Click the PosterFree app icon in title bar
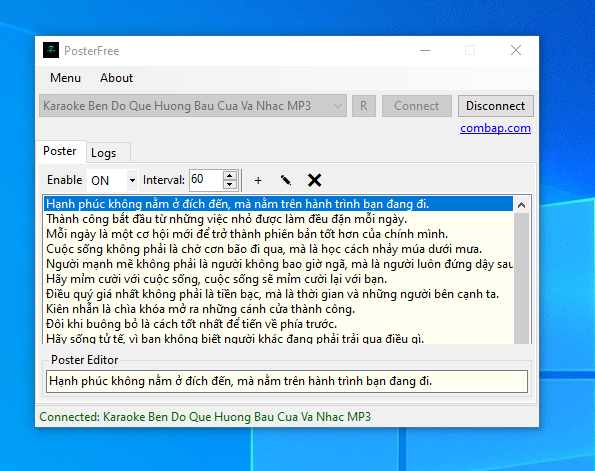 [x=51, y=50]
